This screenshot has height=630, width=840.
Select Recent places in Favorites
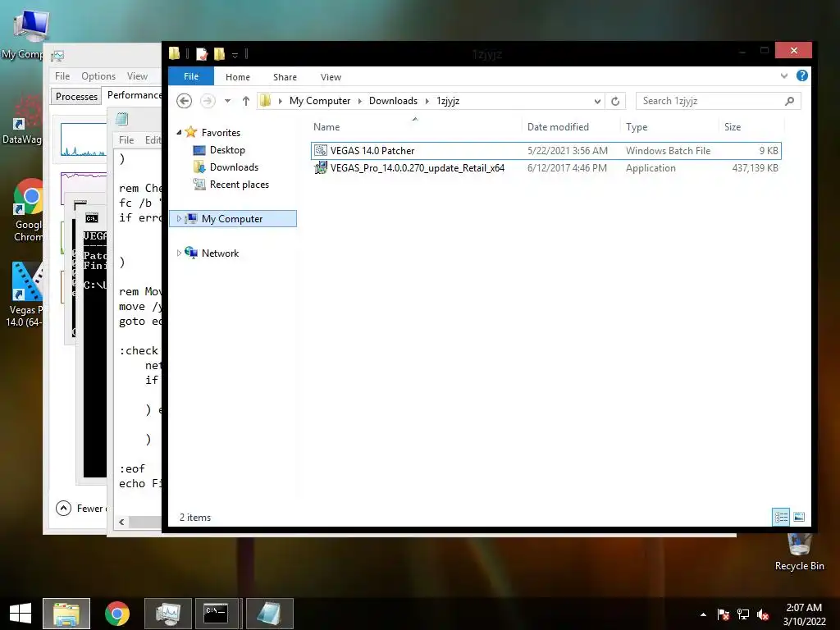coord(239,185)
